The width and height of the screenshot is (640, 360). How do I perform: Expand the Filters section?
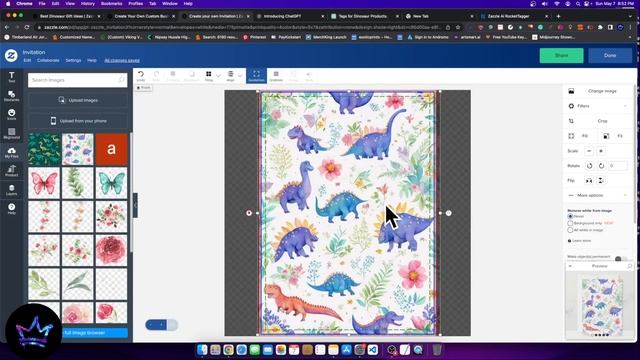coord(598,106)
